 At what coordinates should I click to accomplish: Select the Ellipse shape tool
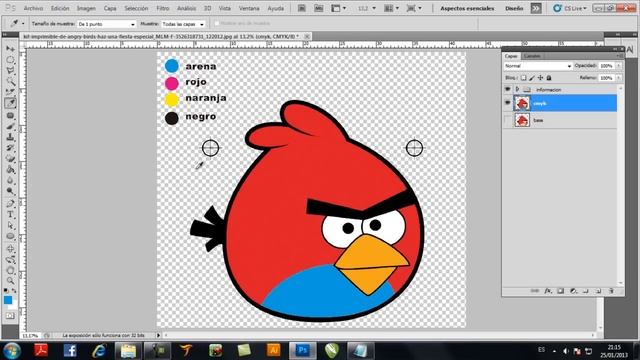click(10, 236)
